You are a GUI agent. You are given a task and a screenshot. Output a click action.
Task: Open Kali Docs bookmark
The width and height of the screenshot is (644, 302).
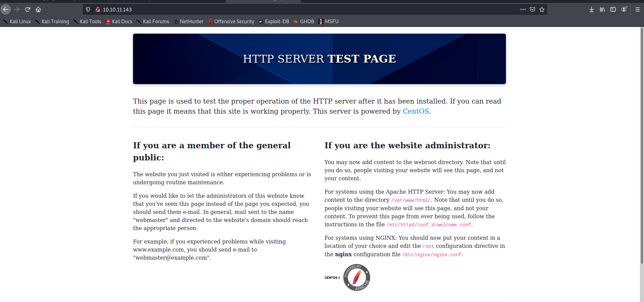[119, 22]
